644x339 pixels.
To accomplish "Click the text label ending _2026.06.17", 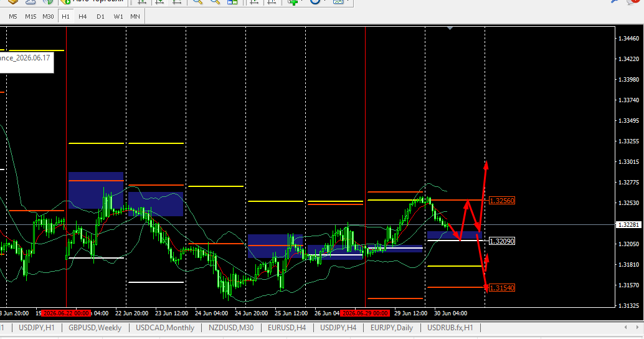I will point(26,58).
